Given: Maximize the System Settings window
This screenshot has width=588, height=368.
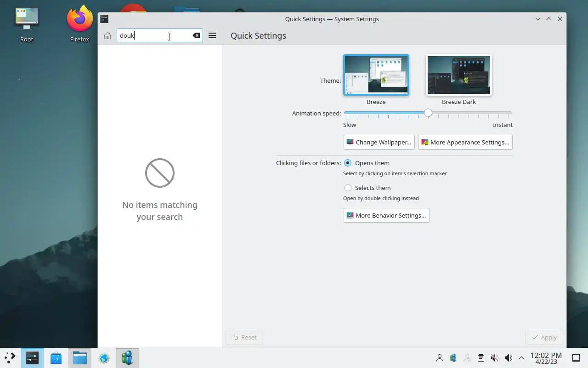Looking at the screenshot, I should [549, 19].
